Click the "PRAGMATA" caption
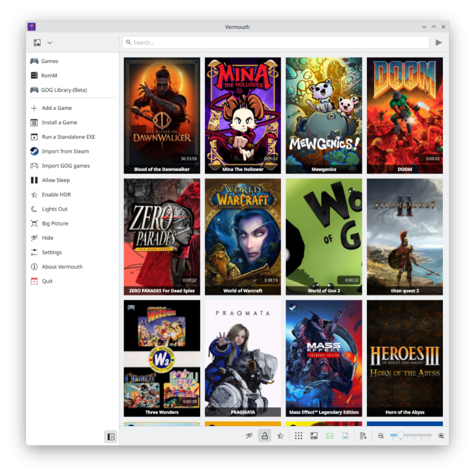The height and width of the screenshot is (476, 475). [x=243, y=412]
